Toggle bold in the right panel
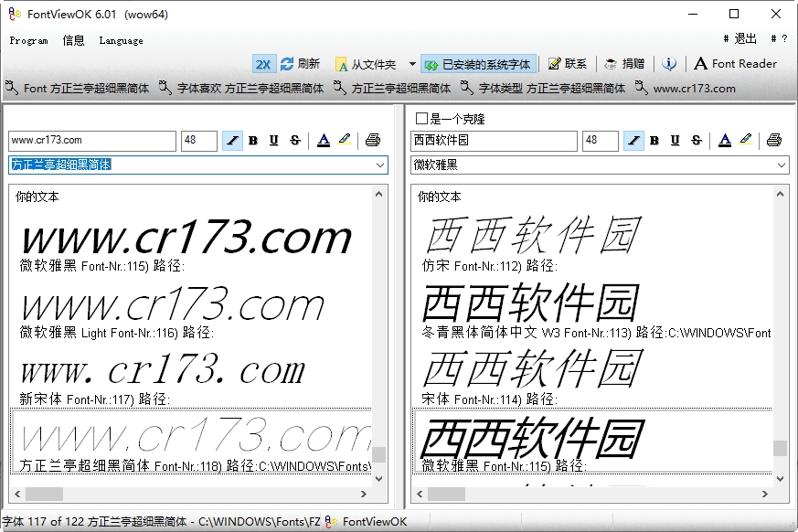The height and width of the screenshot is (532, 798). [654, 141]
